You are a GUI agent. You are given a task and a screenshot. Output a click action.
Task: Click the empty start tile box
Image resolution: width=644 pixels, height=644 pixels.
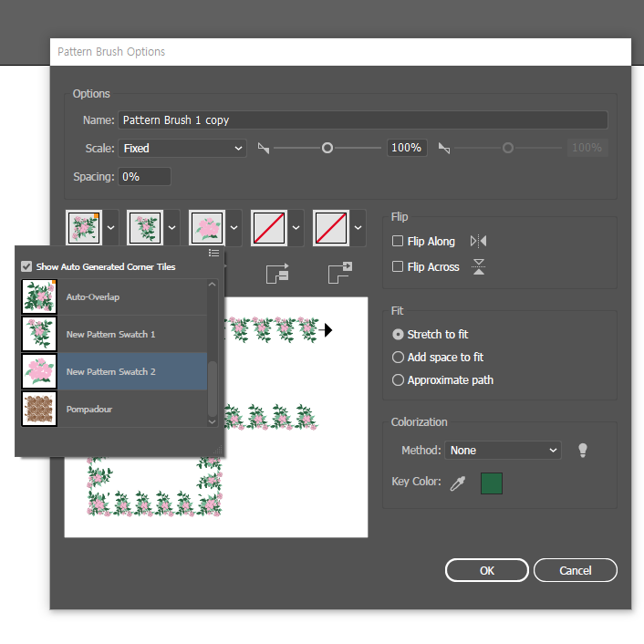click(269, 228)
